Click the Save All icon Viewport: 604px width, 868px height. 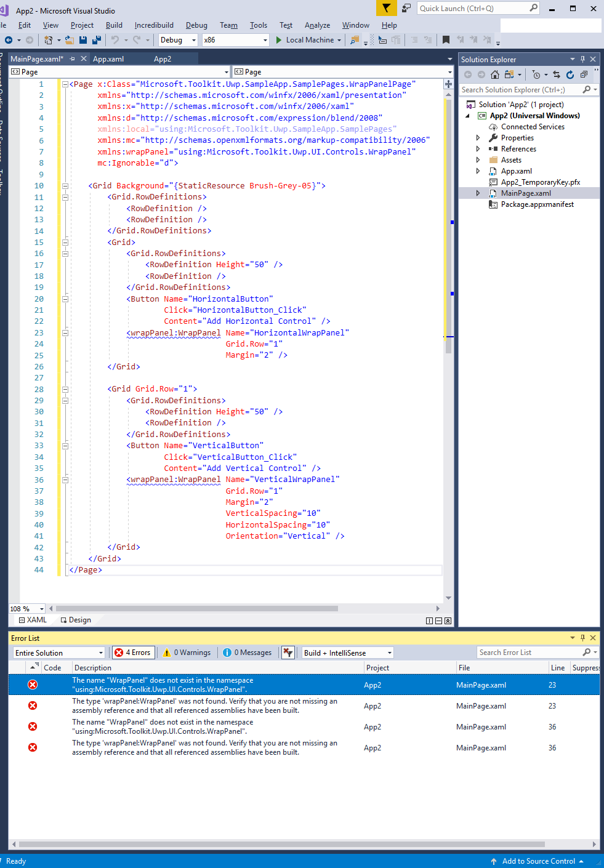click(97, 40)
